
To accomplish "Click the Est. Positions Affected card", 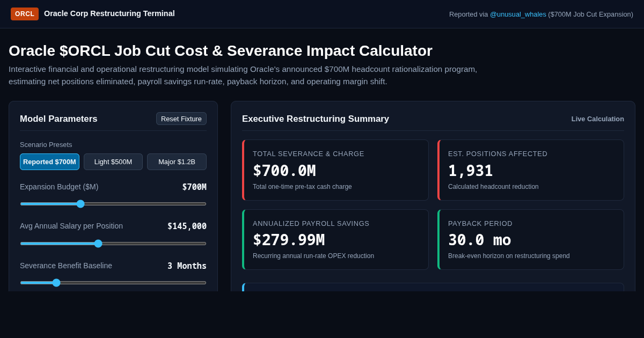I will (531, 170).
